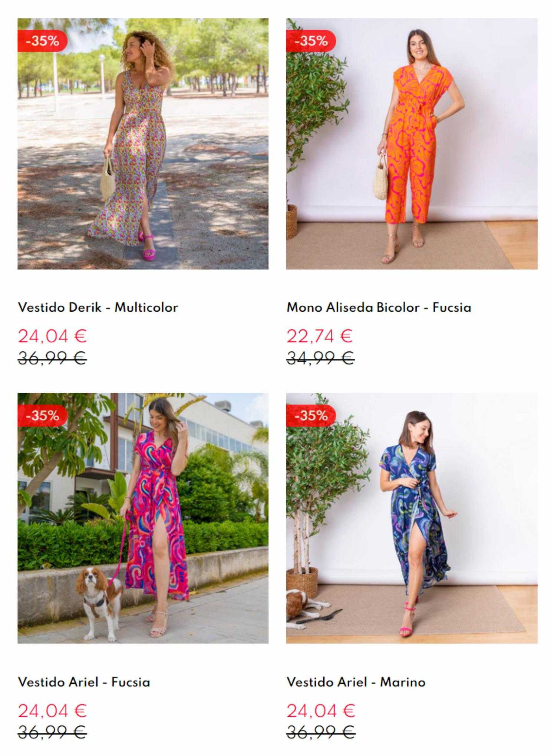551x756 pixels.
Task: Click Vestido Derik's crossed-out 36,99 € price
Action: click(x=52, y=358)
